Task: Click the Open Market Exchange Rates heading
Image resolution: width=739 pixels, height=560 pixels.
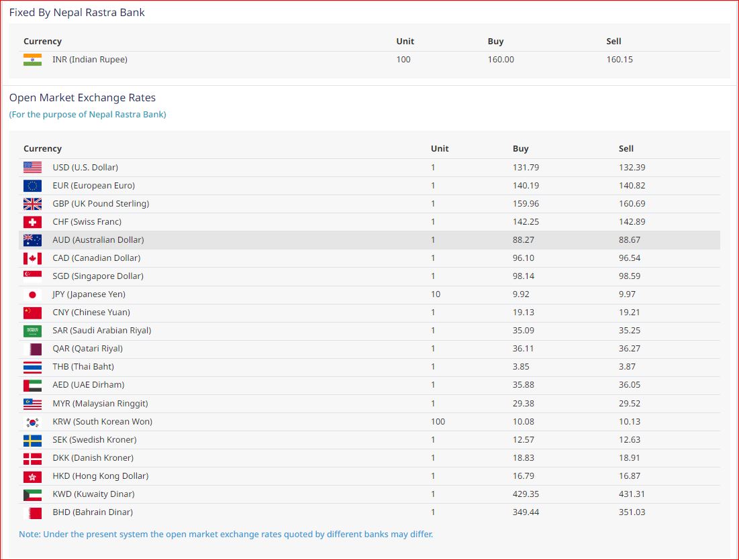Action: click(82, 98)
